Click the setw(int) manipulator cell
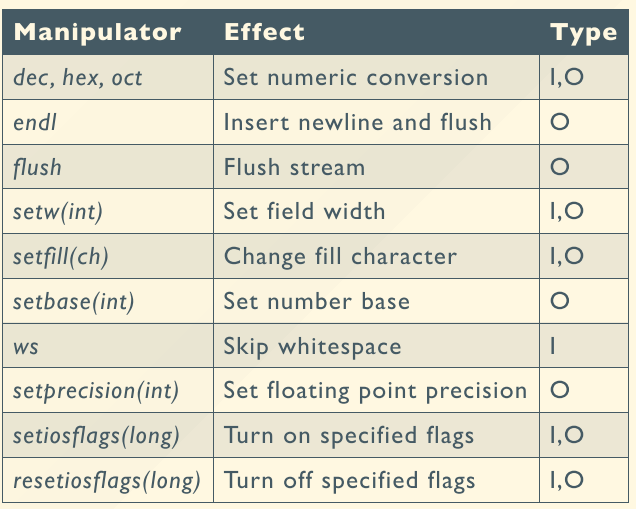 (58, 212)
